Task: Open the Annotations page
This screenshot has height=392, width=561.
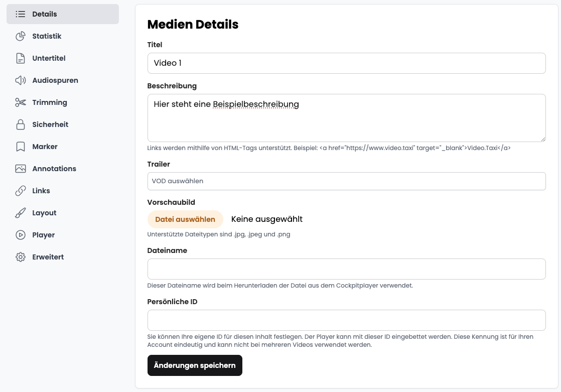Action: click(x=63, y=169)
